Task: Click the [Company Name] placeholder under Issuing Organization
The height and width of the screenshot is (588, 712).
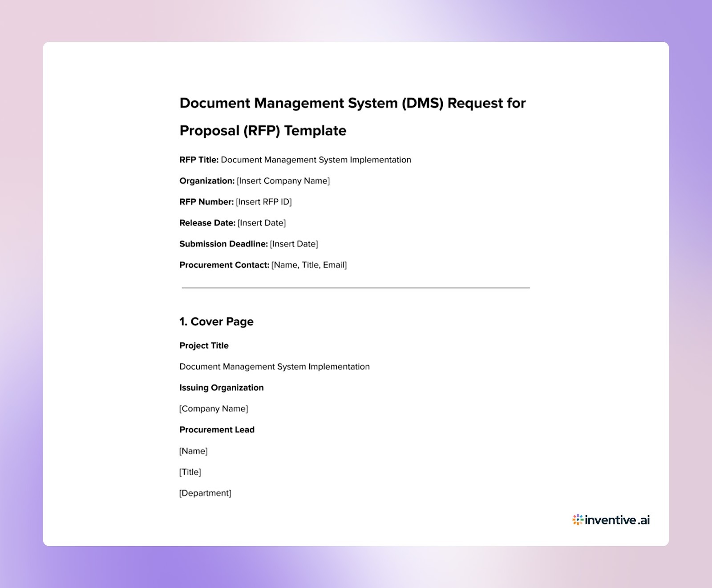Action: click(x=214, y=408)
